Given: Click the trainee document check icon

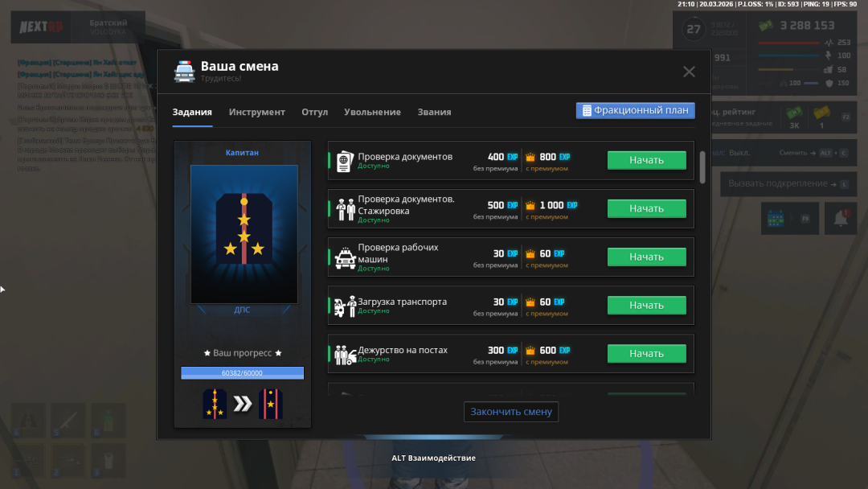Looking at the screenshot, I should pos(346,209).
